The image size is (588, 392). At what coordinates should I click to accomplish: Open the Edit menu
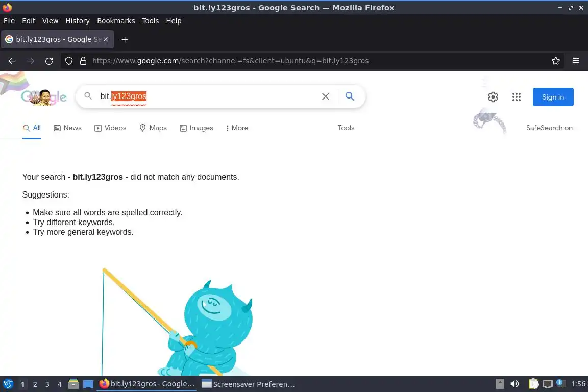point(29,21)
